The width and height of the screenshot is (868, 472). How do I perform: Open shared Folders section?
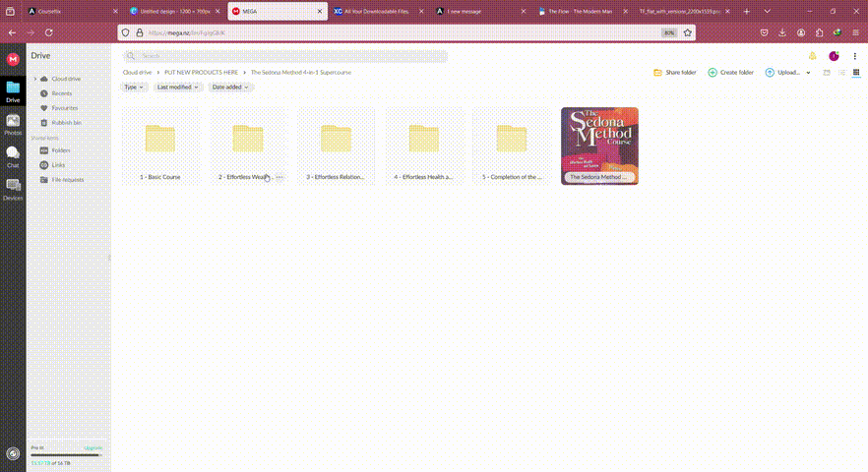pos(60,150)
